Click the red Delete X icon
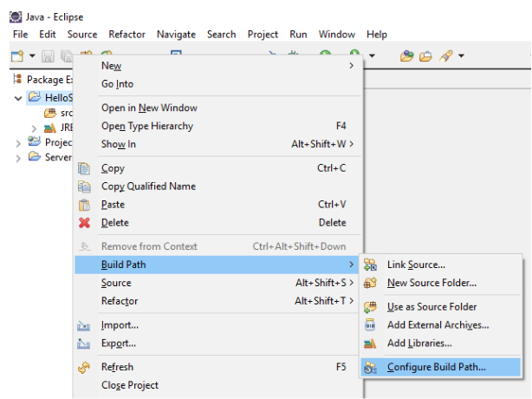 (85, 223)
